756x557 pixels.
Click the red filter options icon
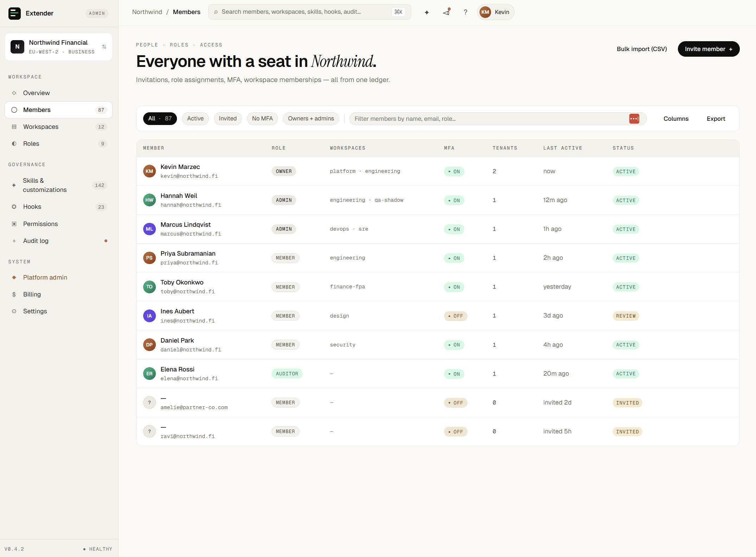click(x=634, y=119)
